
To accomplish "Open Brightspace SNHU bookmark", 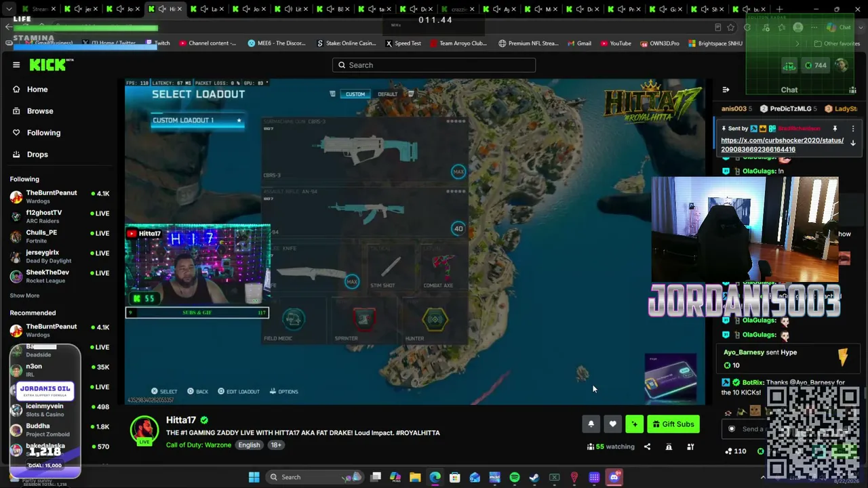I will pos(715,43).
